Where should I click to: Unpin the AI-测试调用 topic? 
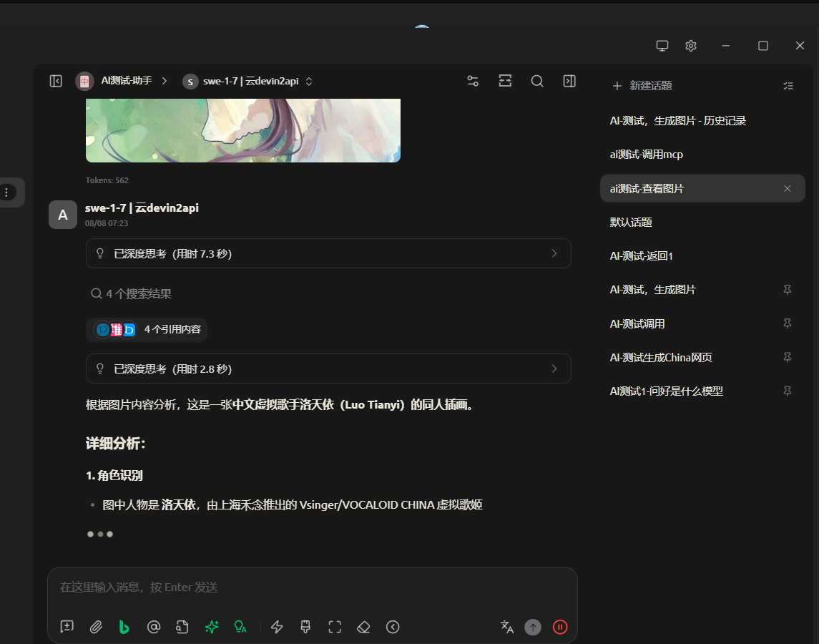point(787,323)
